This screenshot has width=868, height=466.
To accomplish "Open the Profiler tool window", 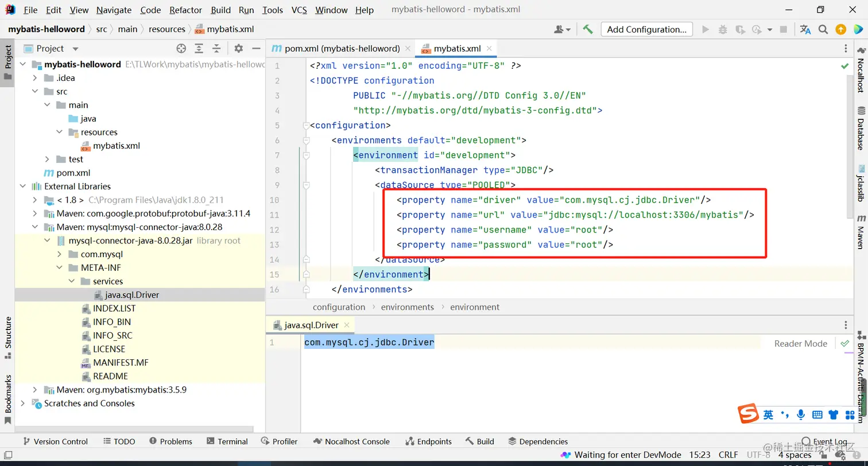I will coord(279,441).
